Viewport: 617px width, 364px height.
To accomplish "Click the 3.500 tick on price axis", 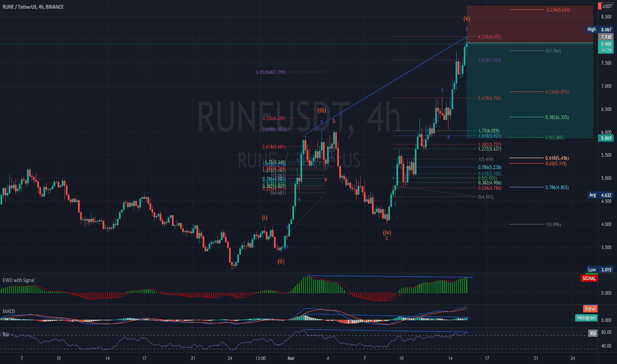I will click(x=606, y=248).
